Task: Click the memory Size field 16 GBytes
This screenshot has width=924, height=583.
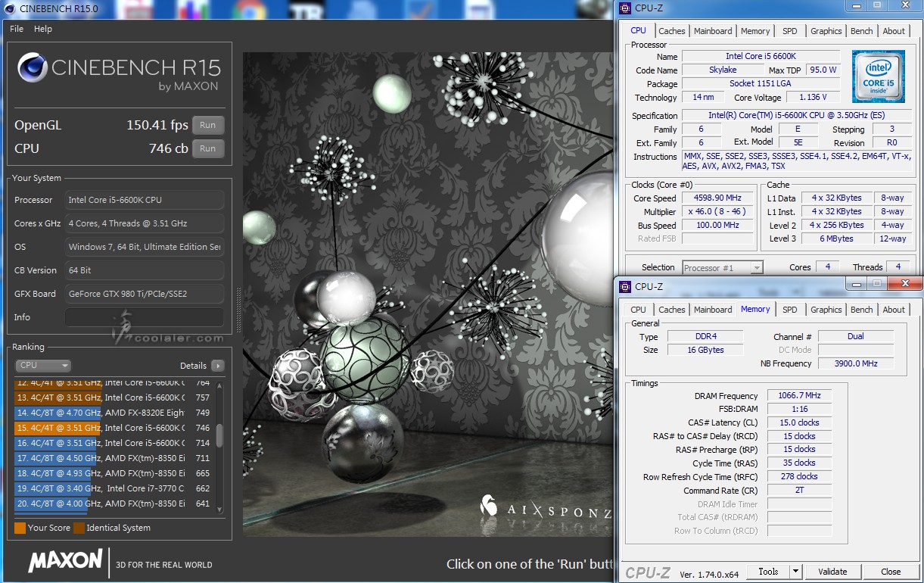Action: click(x=705, y=350)
